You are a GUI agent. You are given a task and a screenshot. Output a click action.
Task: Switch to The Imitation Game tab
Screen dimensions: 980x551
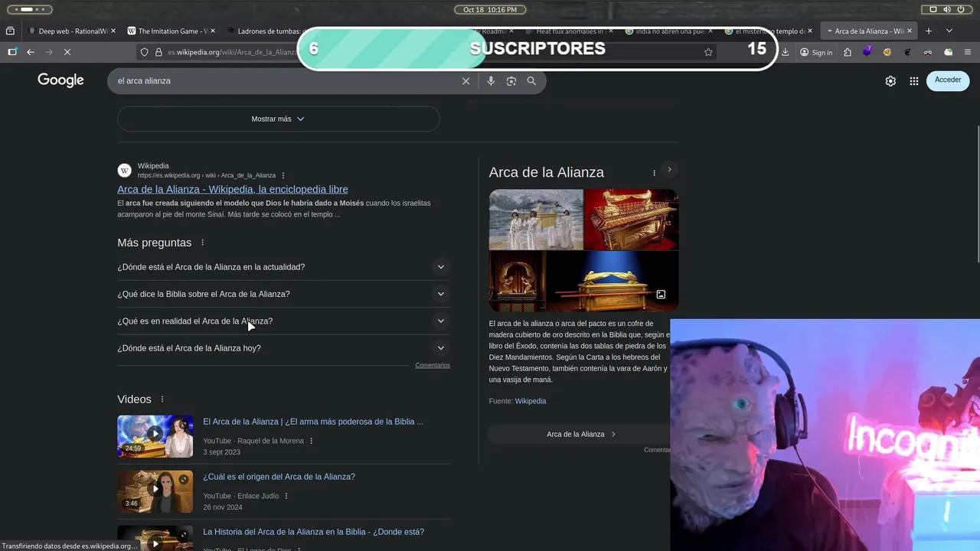pyautogui.click(x=171, y=31)
